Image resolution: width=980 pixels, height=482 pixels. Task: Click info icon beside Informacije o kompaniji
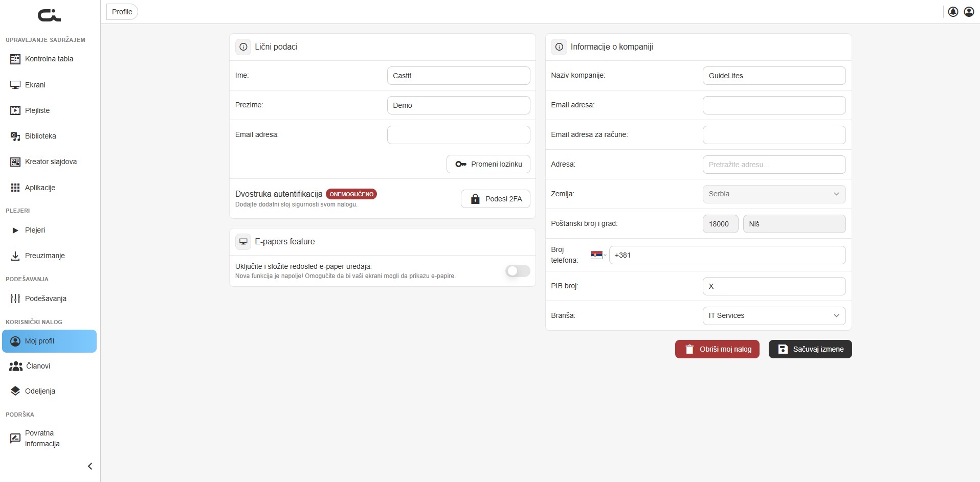click(559, 47)
